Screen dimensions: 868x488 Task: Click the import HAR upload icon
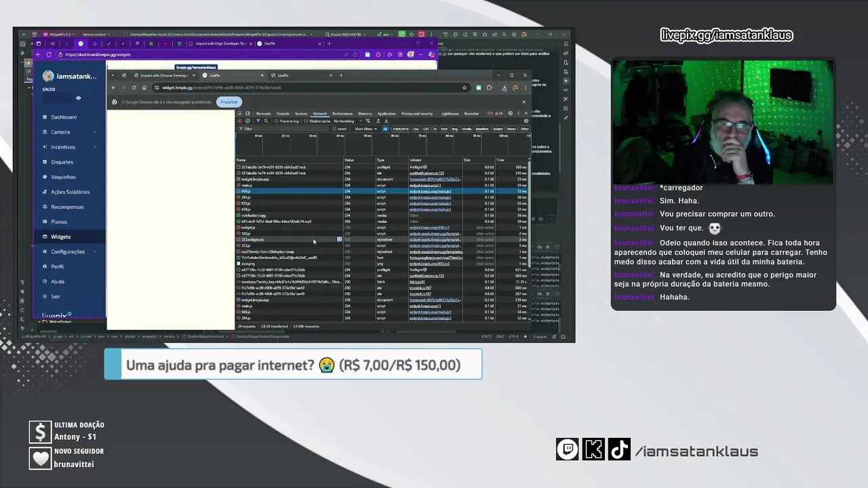[378, 121]
